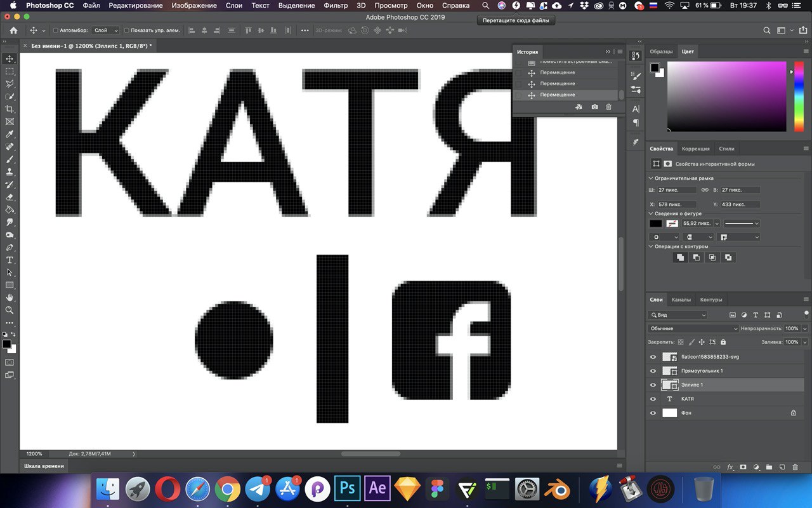Click the width Ш field in Properties
Viewport: 812px width, 508px height.
coord(676,190)
